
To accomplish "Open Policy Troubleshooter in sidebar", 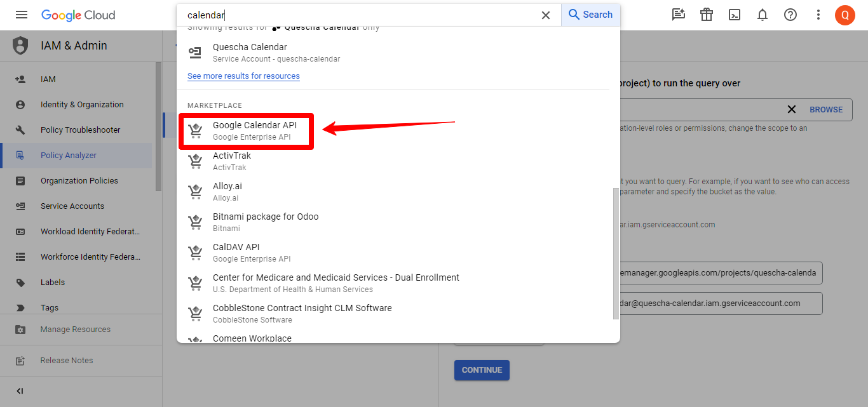I will (x=80, y=130).
